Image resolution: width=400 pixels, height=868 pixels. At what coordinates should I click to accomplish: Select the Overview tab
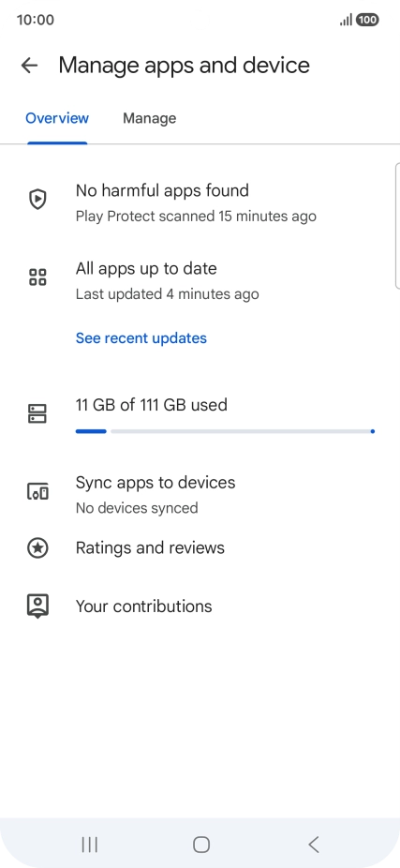pyautogui.click(x=57, y=118)
